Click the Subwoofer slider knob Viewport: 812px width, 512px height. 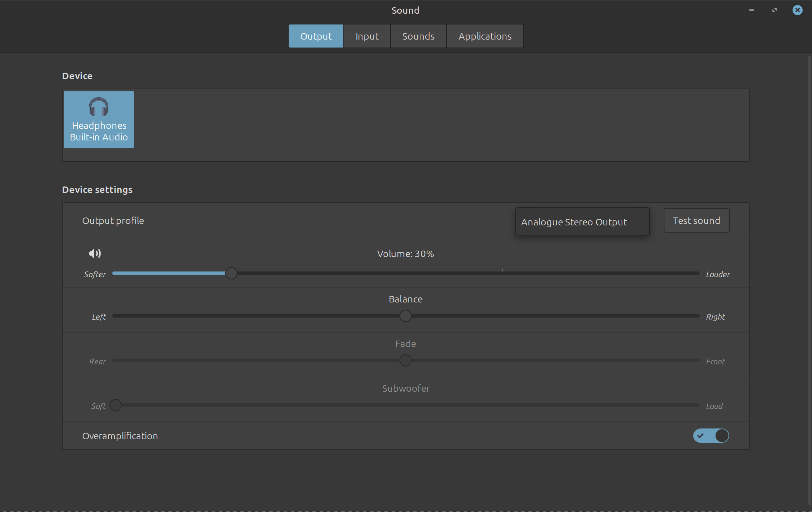pyautogui.click(x=116, y=405)
